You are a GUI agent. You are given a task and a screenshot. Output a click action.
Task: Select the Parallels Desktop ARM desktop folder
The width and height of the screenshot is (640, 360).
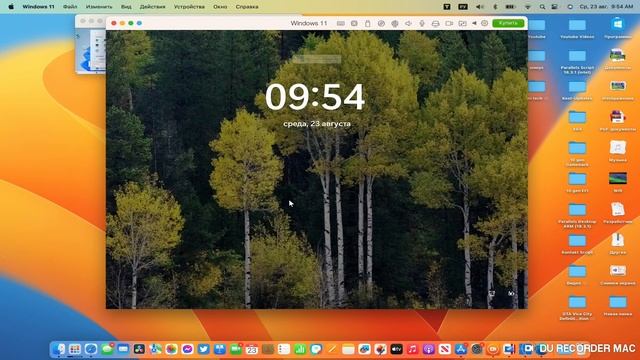point(577,216)
